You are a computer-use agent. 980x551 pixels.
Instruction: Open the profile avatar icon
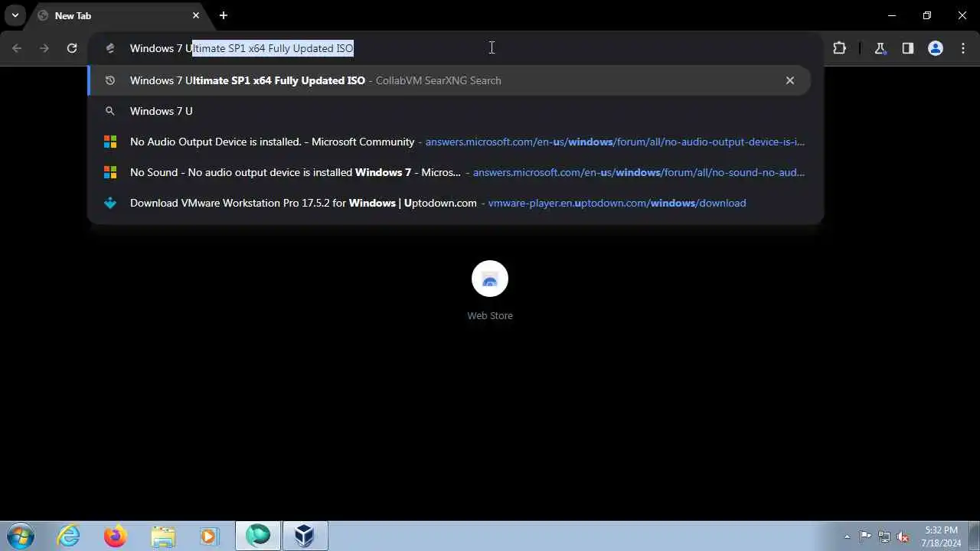point(936,48)
